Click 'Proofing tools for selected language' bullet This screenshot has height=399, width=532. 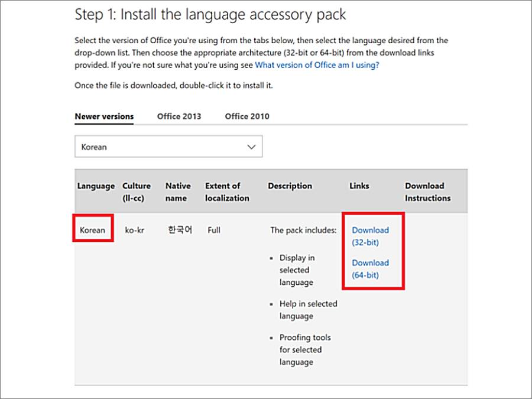pyautogui.click(x=305, y=349)
